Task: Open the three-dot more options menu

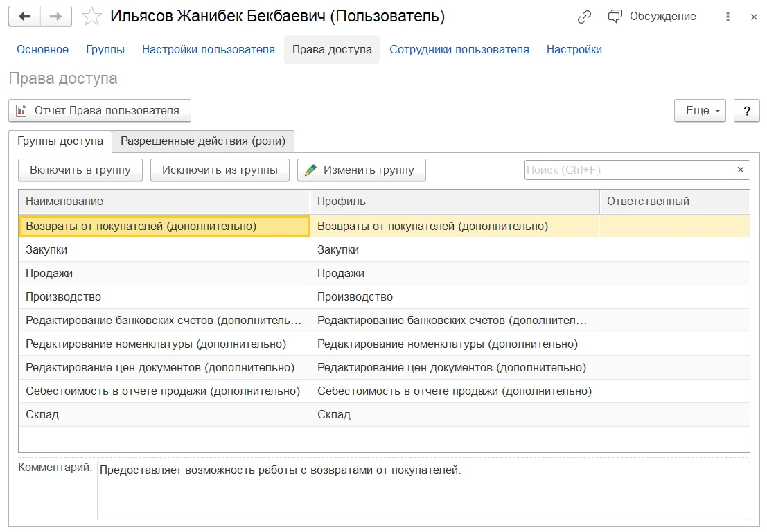Action: (728, 17)
